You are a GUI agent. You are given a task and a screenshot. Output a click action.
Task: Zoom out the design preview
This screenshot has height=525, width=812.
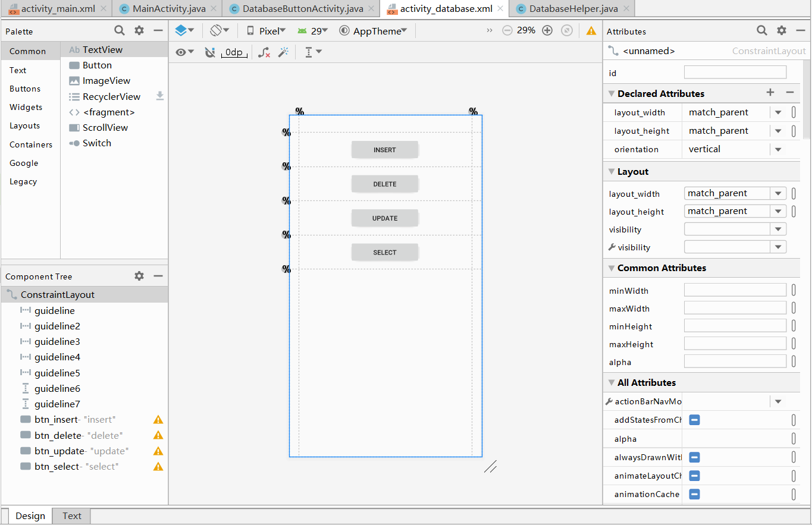(507, 31)
